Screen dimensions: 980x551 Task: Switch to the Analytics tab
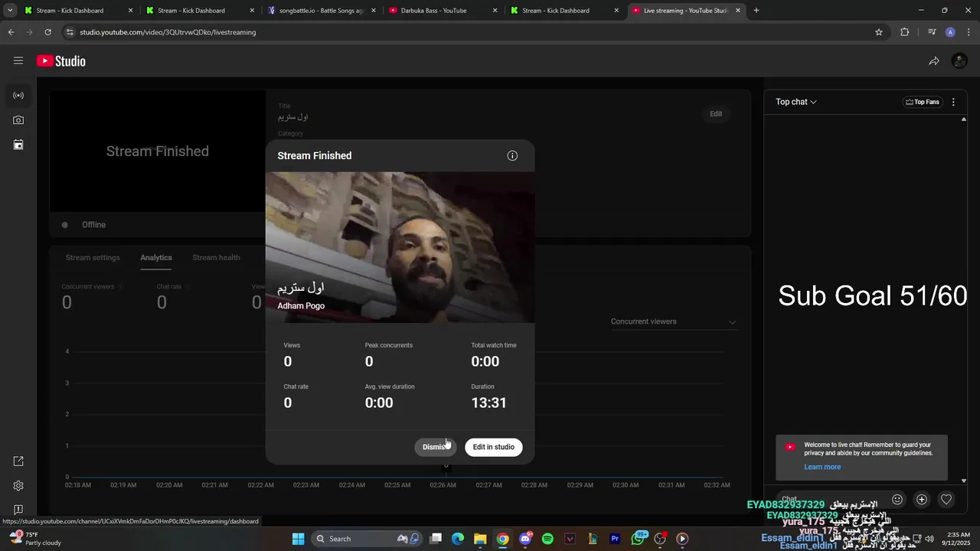[x=156, y=258]
